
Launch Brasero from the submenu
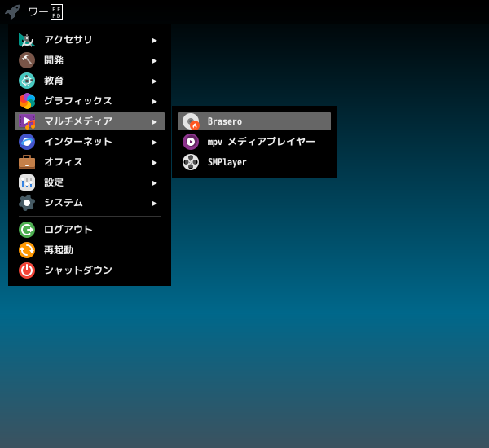[x=254, y=121]
